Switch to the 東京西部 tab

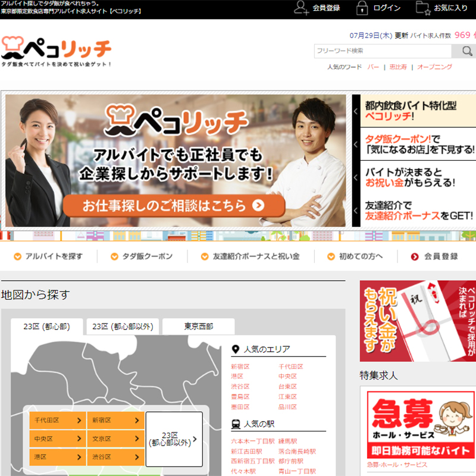click(x=198, y=327)
